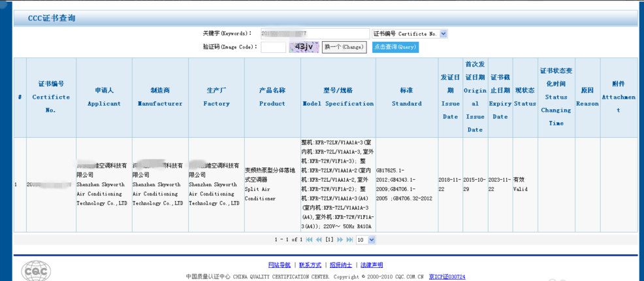Click the Model Specification column header

(x=338, y=97)
